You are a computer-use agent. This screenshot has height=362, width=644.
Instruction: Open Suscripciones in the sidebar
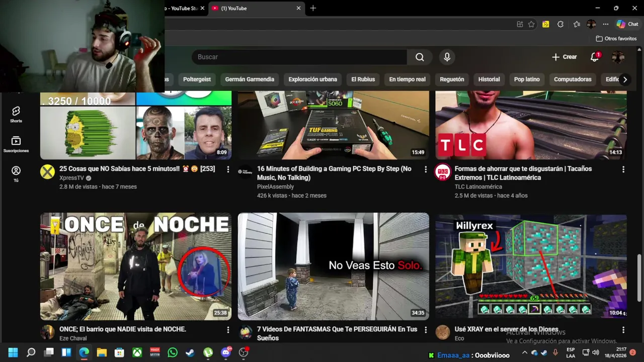tap(16, 144)
